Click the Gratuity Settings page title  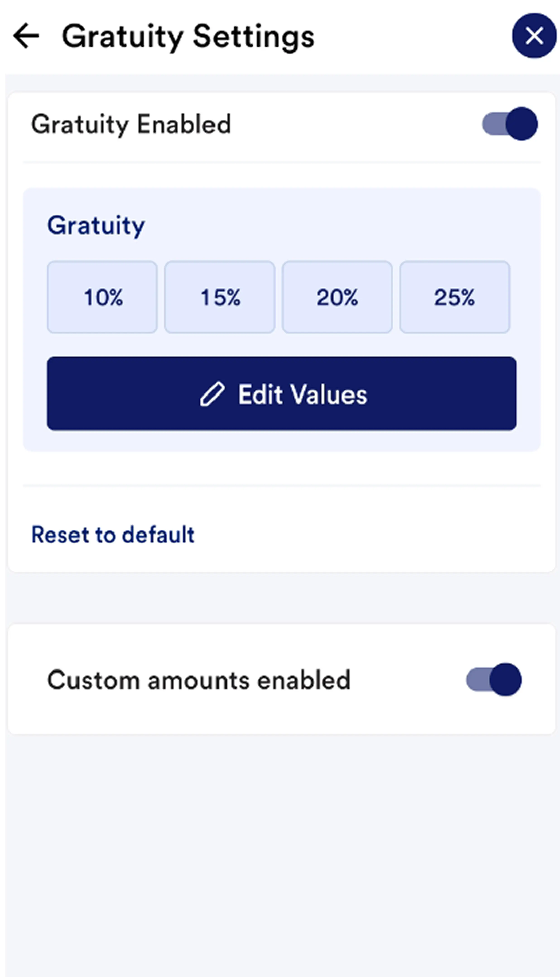tap(188, 37)
